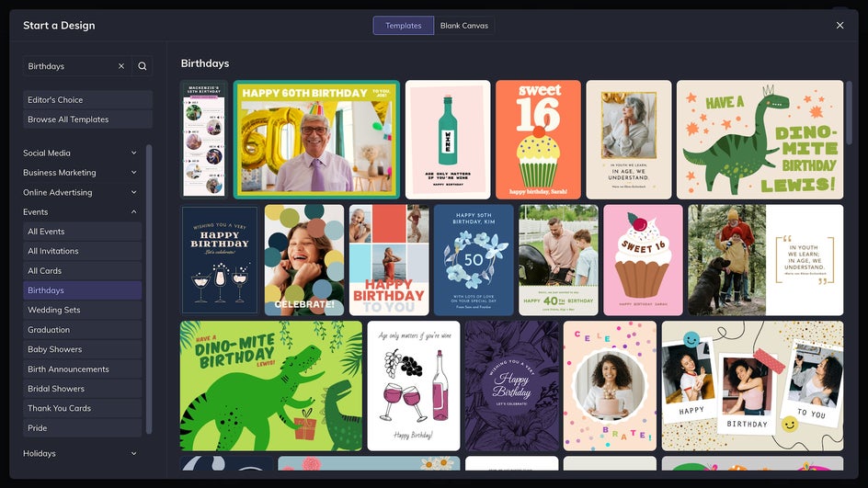Open Editor's Choice templates
Image resolution: width=868 pixels, height=488 pixels.
87,99
